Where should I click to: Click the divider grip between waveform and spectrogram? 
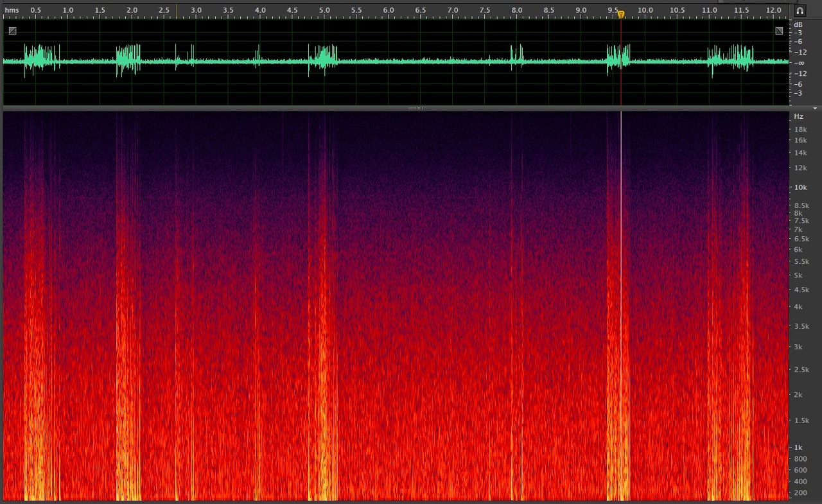(x=415, y=109)
